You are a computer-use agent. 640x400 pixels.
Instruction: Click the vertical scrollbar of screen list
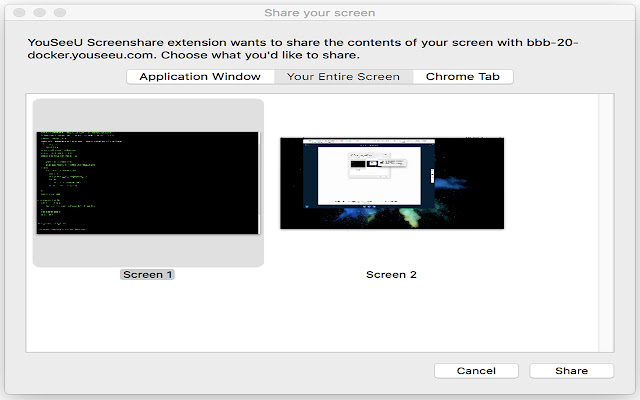(x=606, y=223)
